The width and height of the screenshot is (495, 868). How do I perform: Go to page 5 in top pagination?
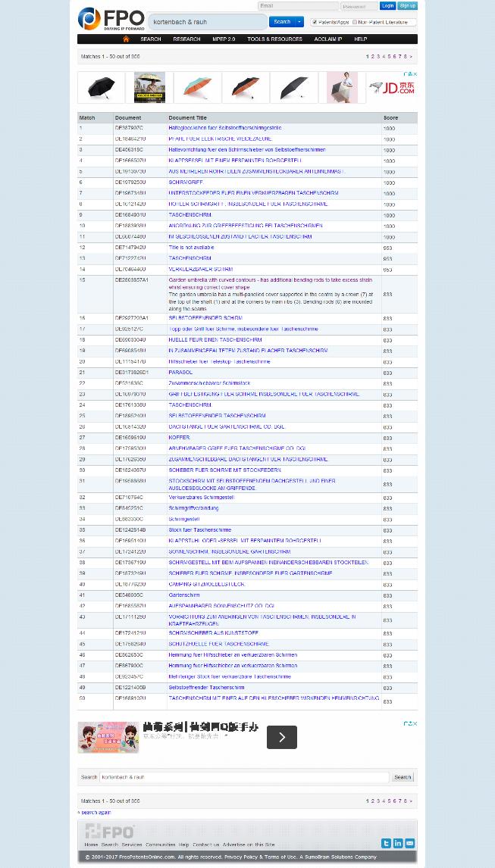(x=389, y=57)
